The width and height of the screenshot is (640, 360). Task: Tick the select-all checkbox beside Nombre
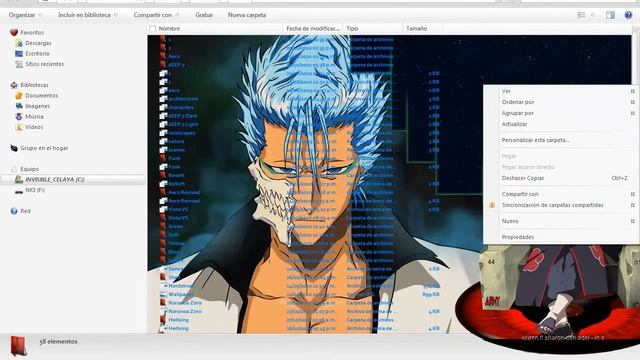click(153, 29)
